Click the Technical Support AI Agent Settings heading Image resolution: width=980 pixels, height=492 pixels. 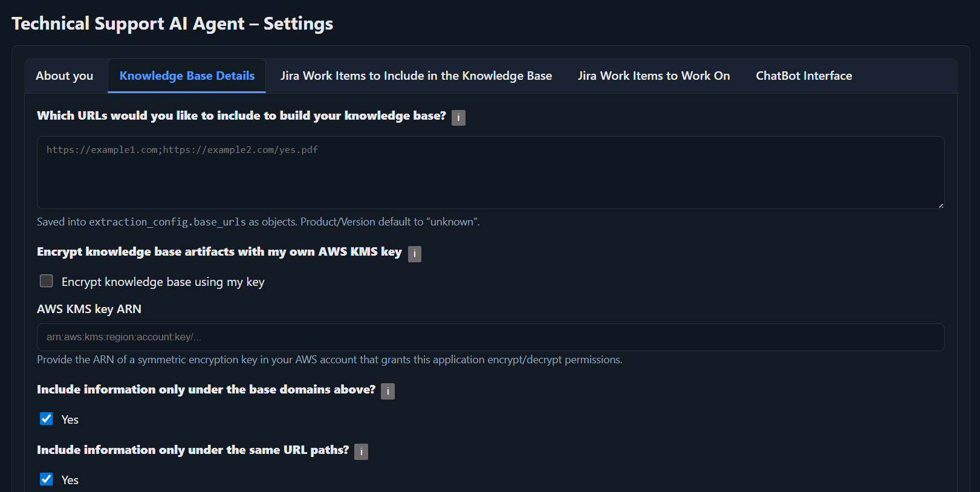172,24
